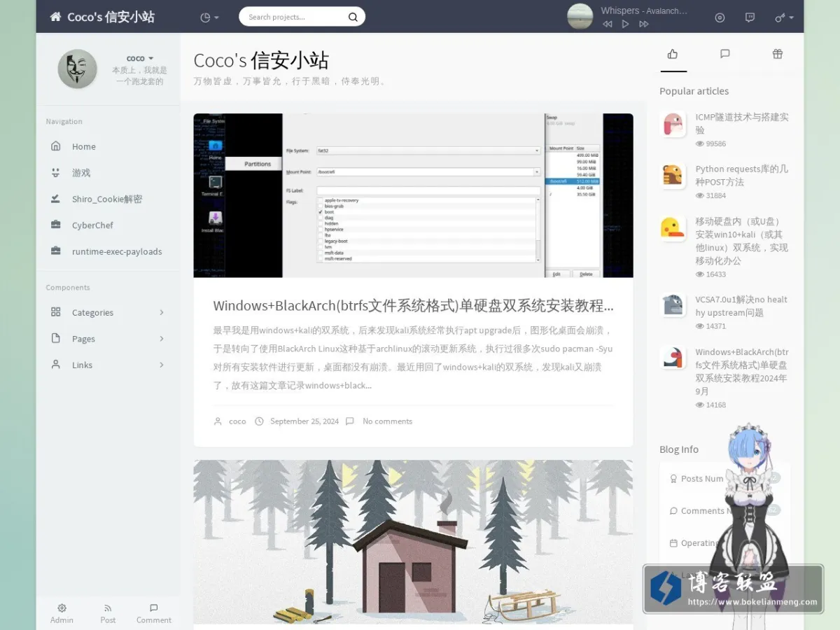Click the coco avatar image in sidebar
840x630 pixels.
(x=77, y=69)
